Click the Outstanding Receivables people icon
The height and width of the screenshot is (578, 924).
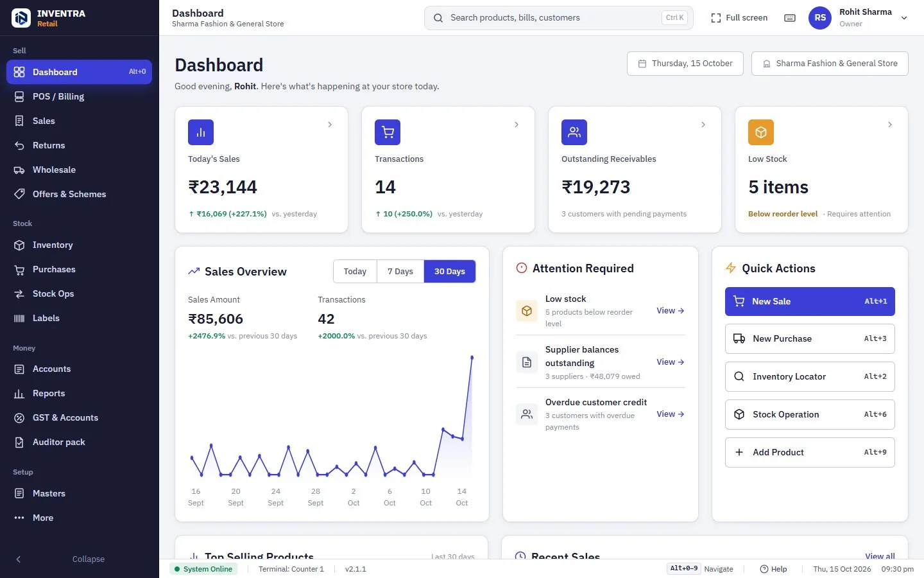(x=574, y=132)
